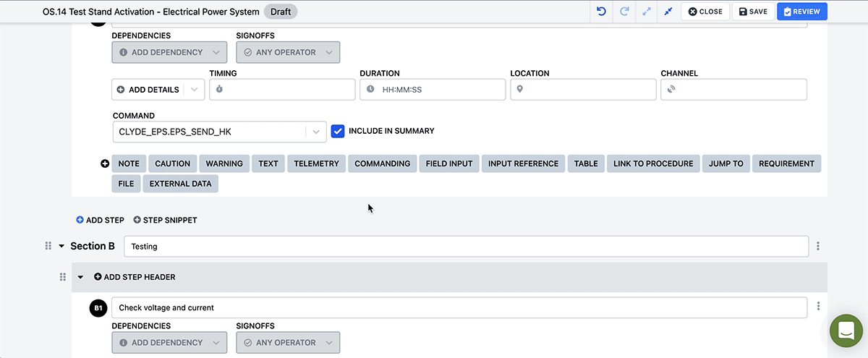
Task: Click the ADD DETAILS button
Action: (148, 90)
